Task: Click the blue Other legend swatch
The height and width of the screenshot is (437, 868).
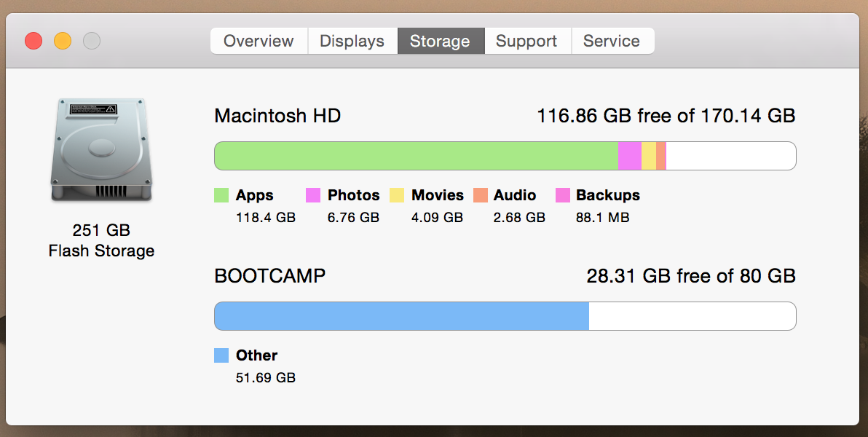Action: (221, 355)
